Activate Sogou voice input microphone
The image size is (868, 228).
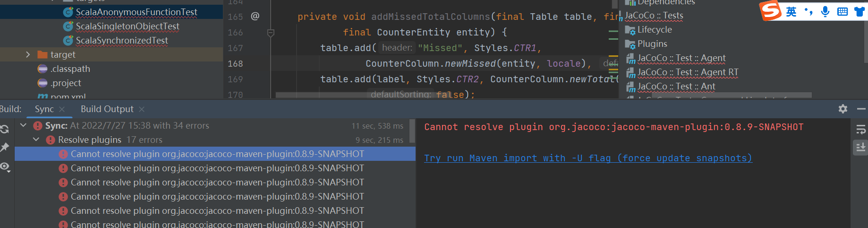click(x=825, y=12)
